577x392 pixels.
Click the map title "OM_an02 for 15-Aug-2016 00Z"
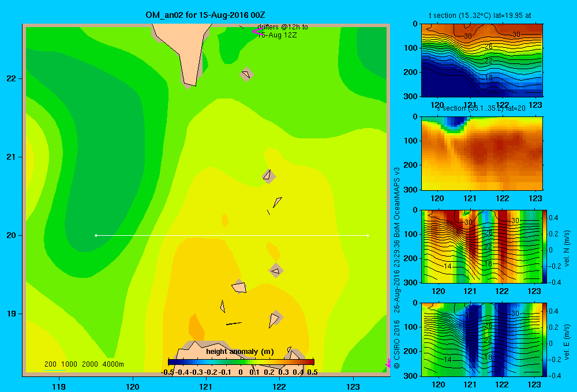point(205,15)
